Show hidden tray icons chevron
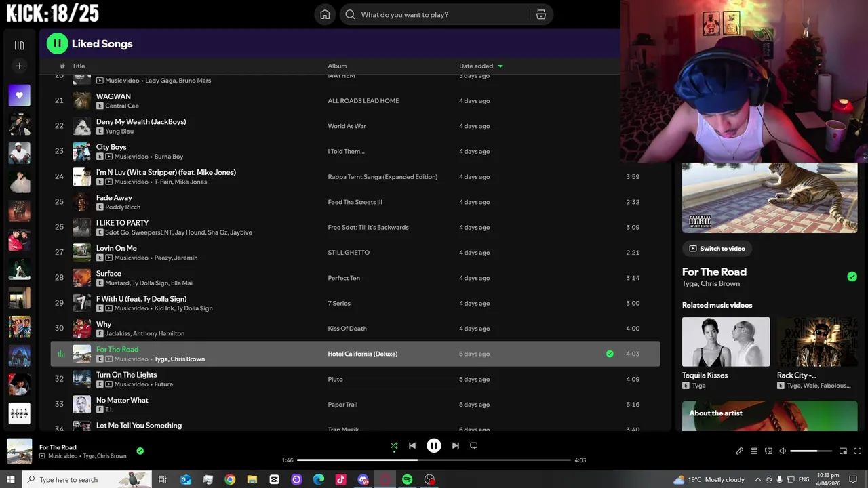This screenshot has height=488, width=868. 758,479
